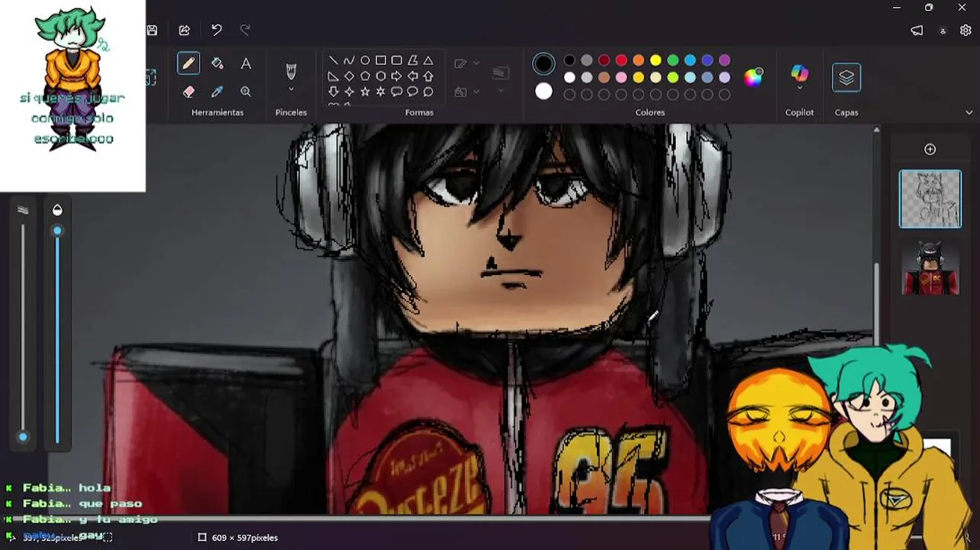Open the Settings gear icon
Screen dimensions: 980x550
pyautogui.click(x=965, y=31)
